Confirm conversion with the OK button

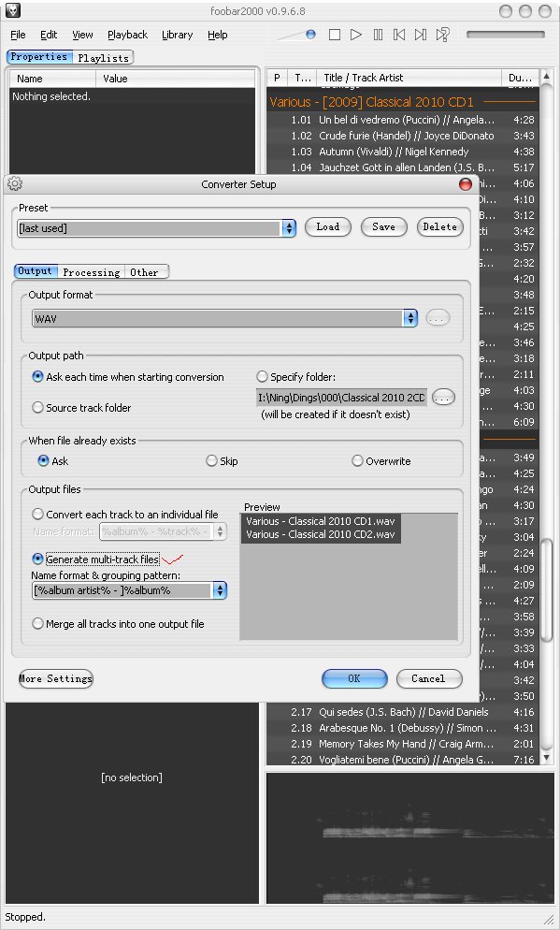(x=354, y=678)
